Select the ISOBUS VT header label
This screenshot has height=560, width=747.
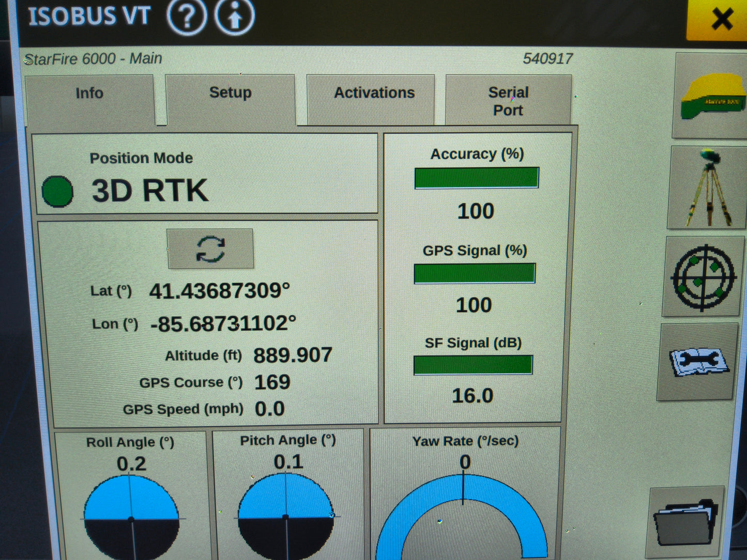click(89, 16)
